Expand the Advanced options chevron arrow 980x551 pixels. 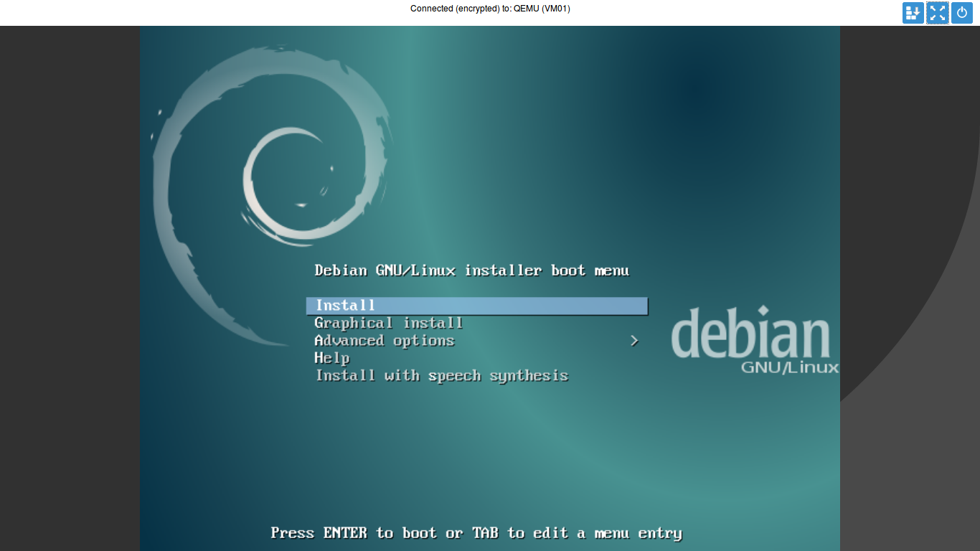pos(634,341)
